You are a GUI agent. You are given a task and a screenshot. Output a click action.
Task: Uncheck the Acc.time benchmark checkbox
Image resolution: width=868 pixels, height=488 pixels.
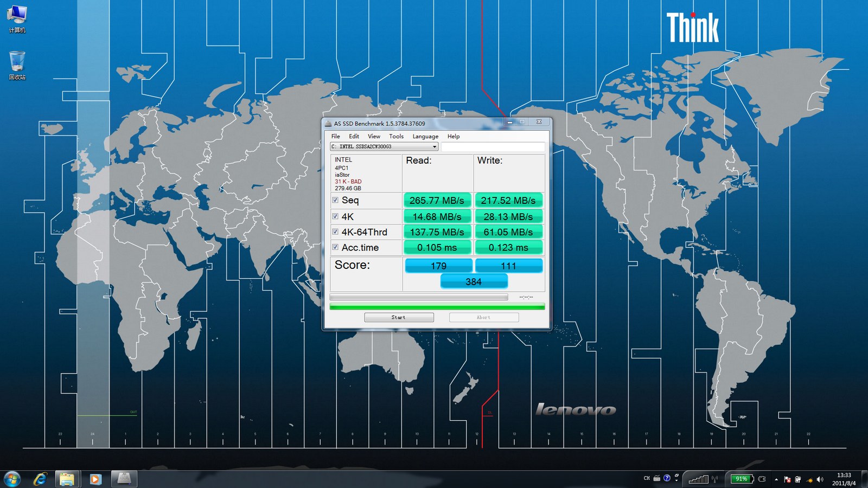(x=335, y=247)
